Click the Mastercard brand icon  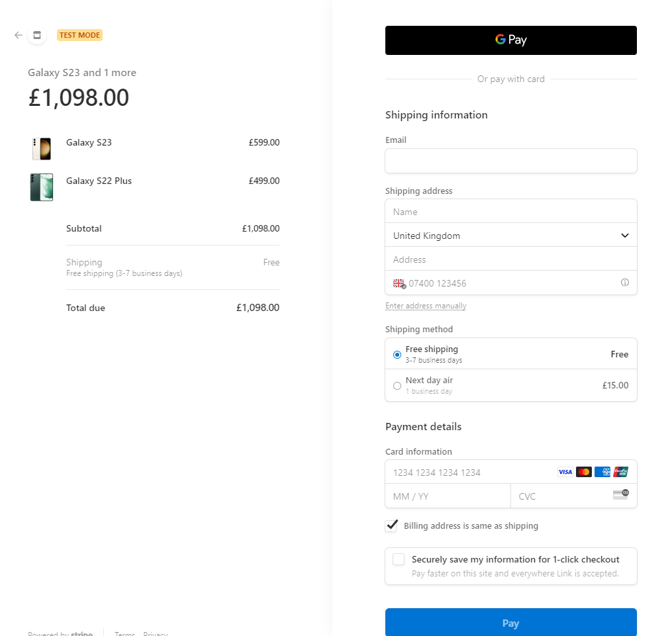[583, 472]
